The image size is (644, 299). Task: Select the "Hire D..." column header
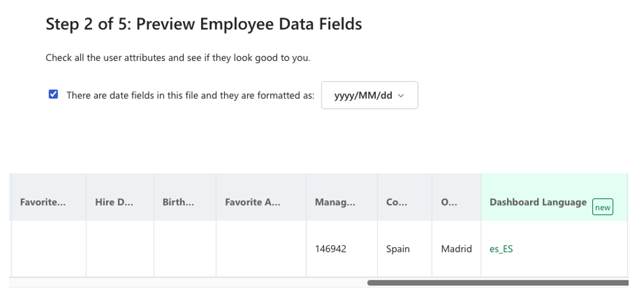coord(114,202)
